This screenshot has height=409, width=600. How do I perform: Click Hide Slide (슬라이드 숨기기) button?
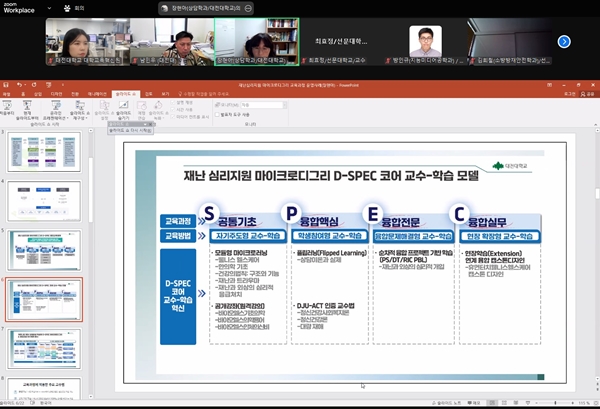coord(123,110)
